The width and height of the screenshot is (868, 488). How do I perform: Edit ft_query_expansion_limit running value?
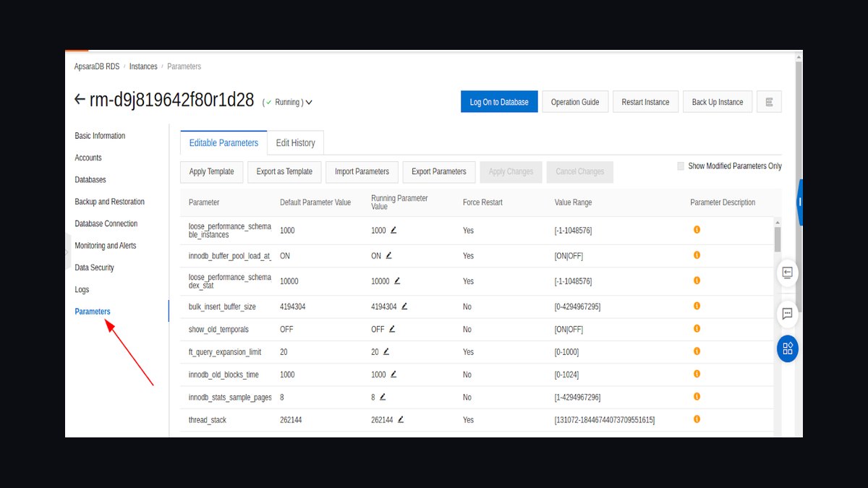tap(386, 352)
